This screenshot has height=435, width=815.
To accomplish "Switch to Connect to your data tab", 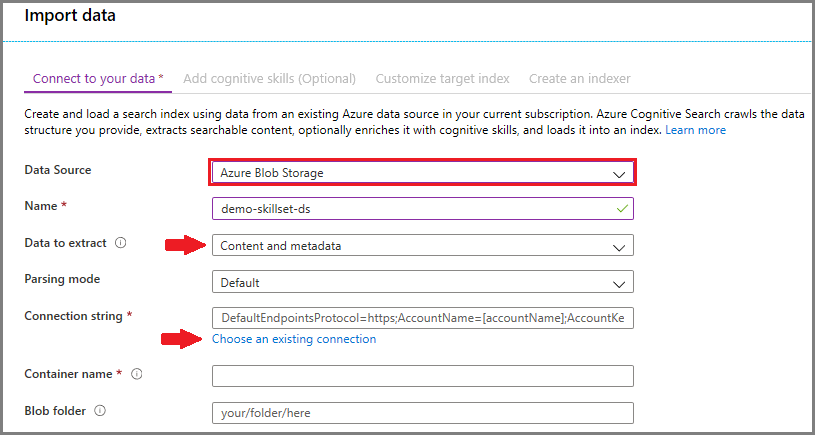I will point(98,79).
